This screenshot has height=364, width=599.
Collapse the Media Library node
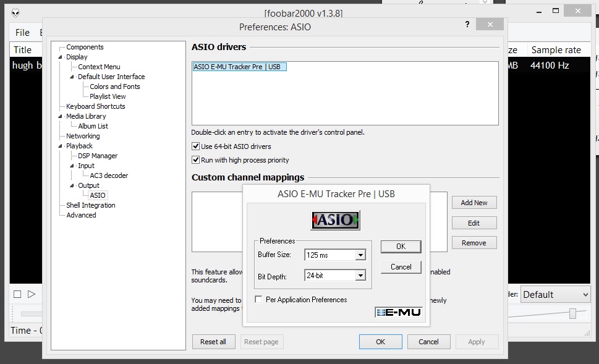[60, 116]
